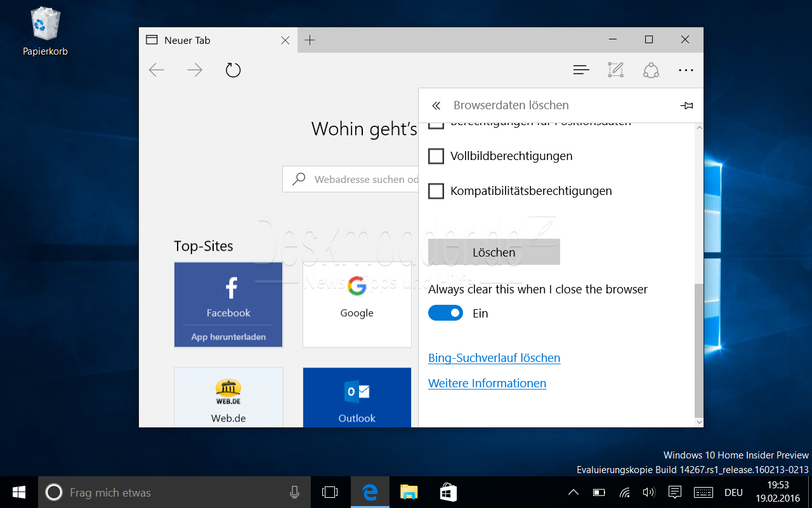Click the volume speaker tray icon
The image size is (812, 508).
point(649,492)
